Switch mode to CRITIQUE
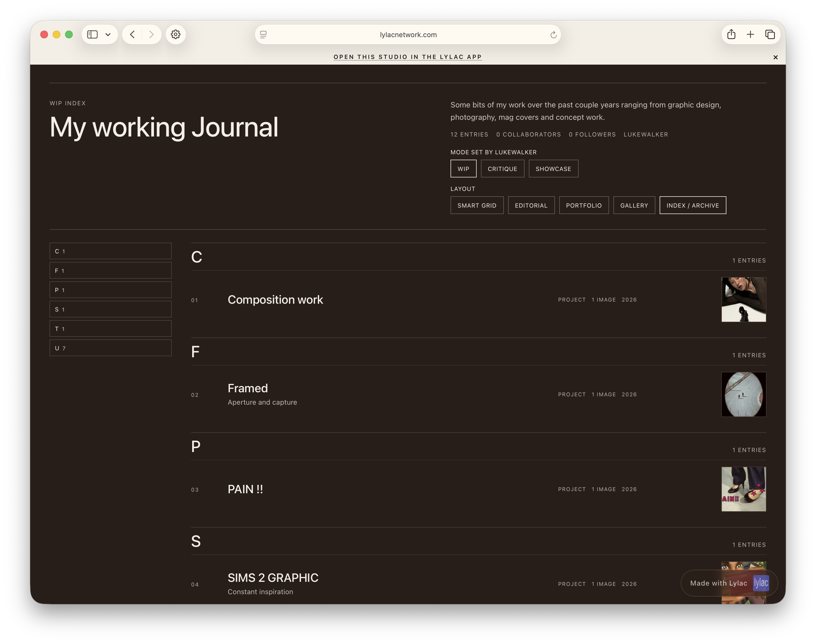Image resolution: width=816 pixels, height=644 pixels. 502,169
